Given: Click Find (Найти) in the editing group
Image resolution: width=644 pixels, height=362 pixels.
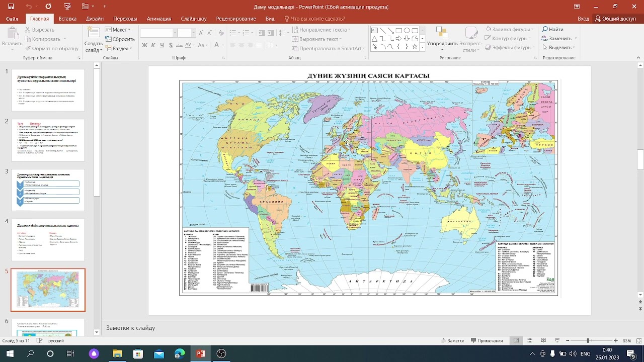Looking at the screenshot, I should pos(552,30).
